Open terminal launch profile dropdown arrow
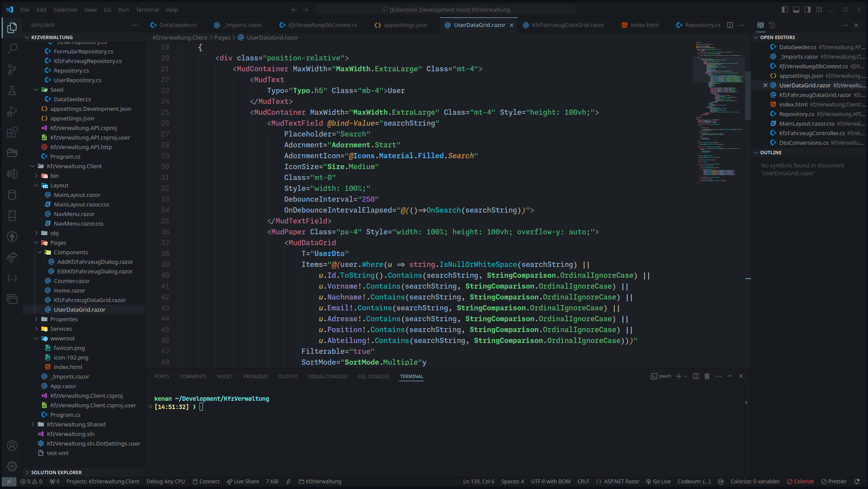Screen dimensions: 868x489 (x=686, y=376)
